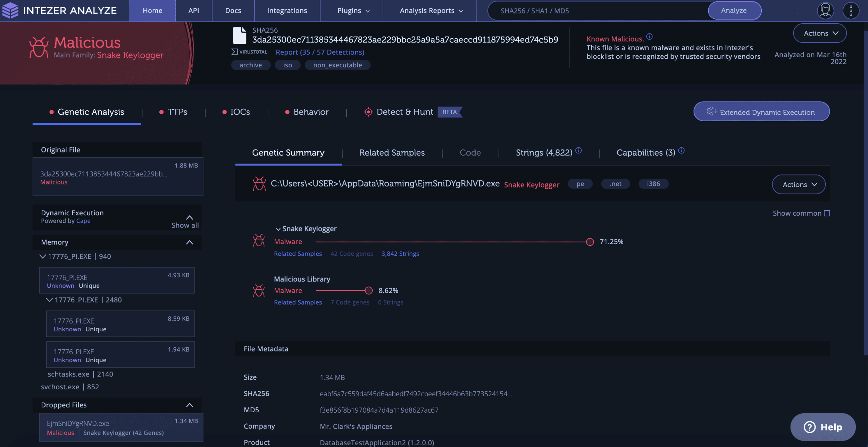Click the archive tag
This screenshot has width=868, height=447.
click(x=251, y=65)
